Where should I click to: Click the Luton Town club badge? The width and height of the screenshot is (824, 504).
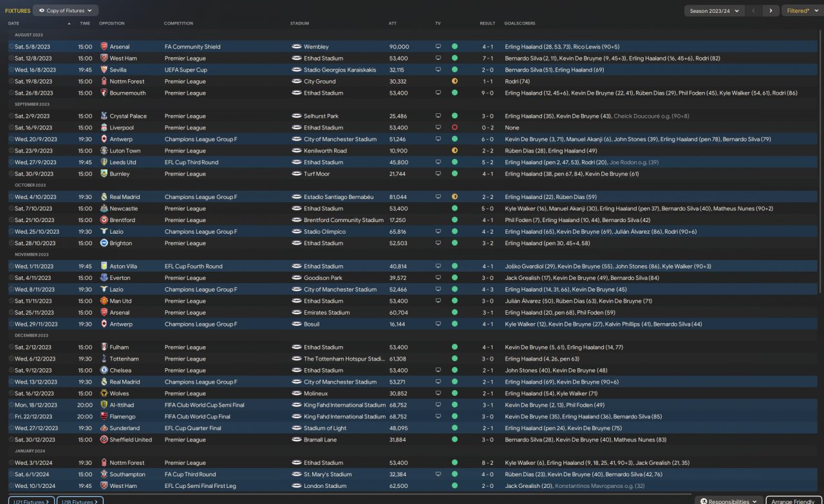click(x=104, y=151)
